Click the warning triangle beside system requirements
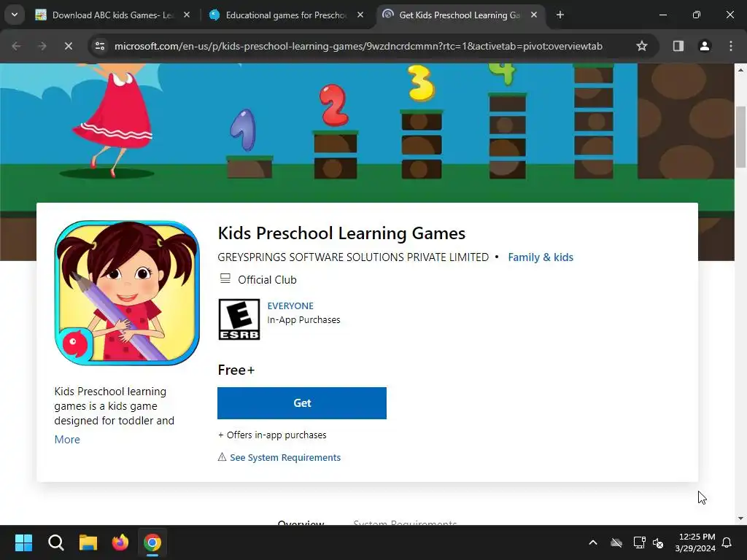This screenshot has width=747, height=560. pyautogui.click(x=222, y=457)
